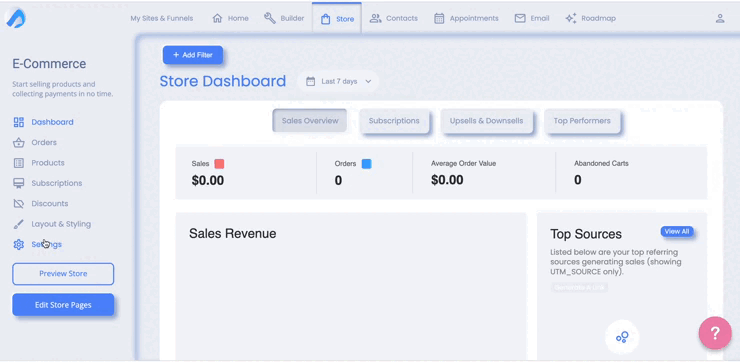Viewport: 740px width, 362px height.
Task: Open the user profile icon
Action: [720, 18]
